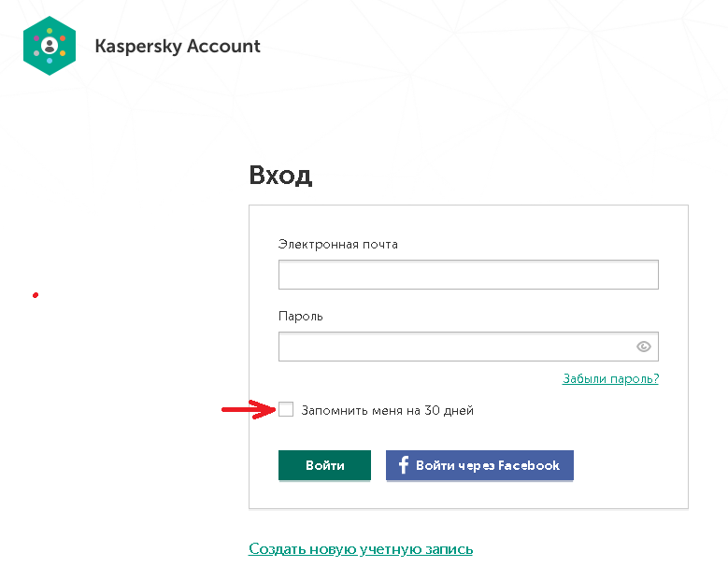This screenshot has width=728, height=567.
Task: Click the 'Kaspersky Account' title text
Action: (178, 46)
